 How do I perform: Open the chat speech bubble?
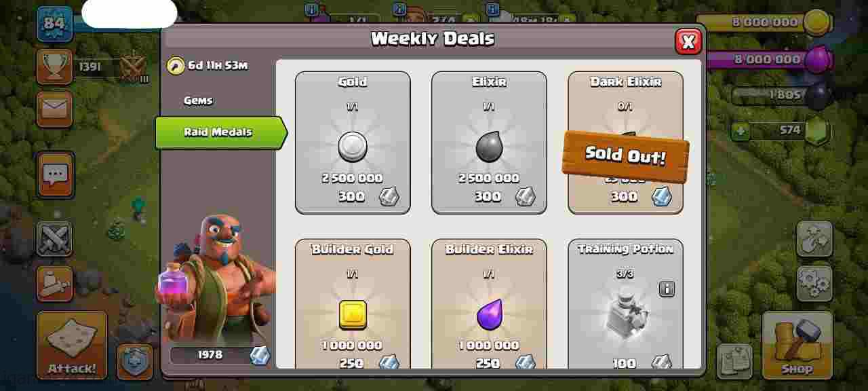click(55, 174)
